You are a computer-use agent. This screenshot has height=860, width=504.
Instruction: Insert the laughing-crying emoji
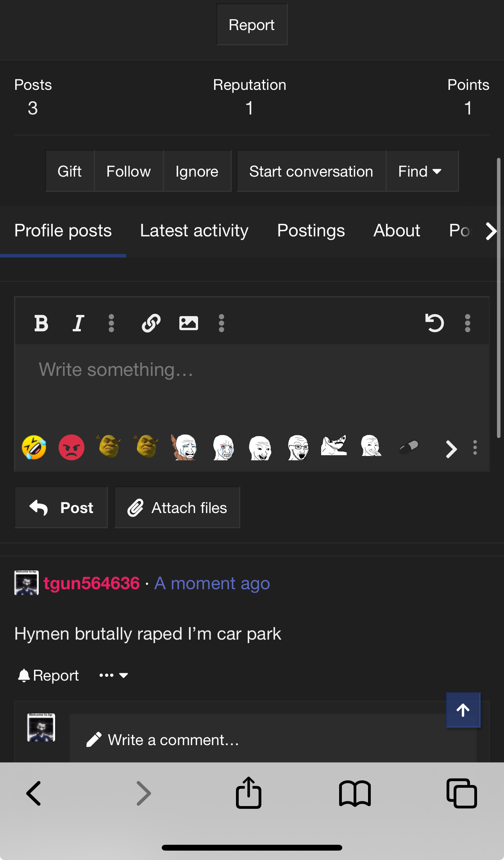34,447
